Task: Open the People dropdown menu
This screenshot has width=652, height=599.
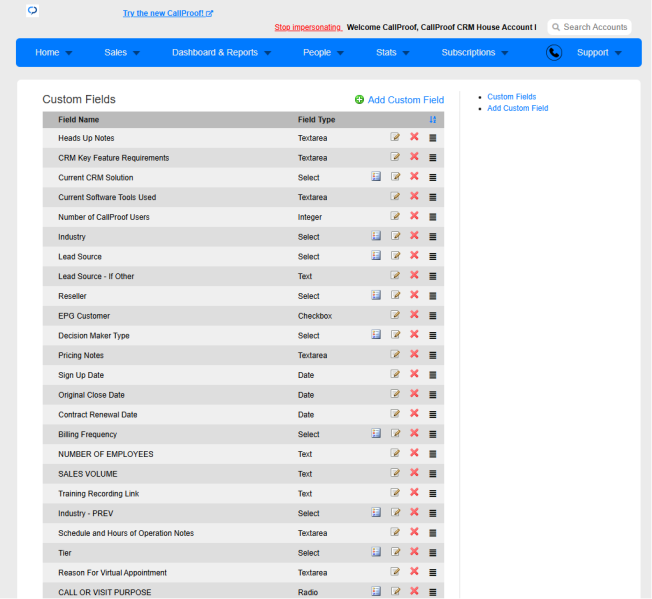Action: click(x=323, y=52)
